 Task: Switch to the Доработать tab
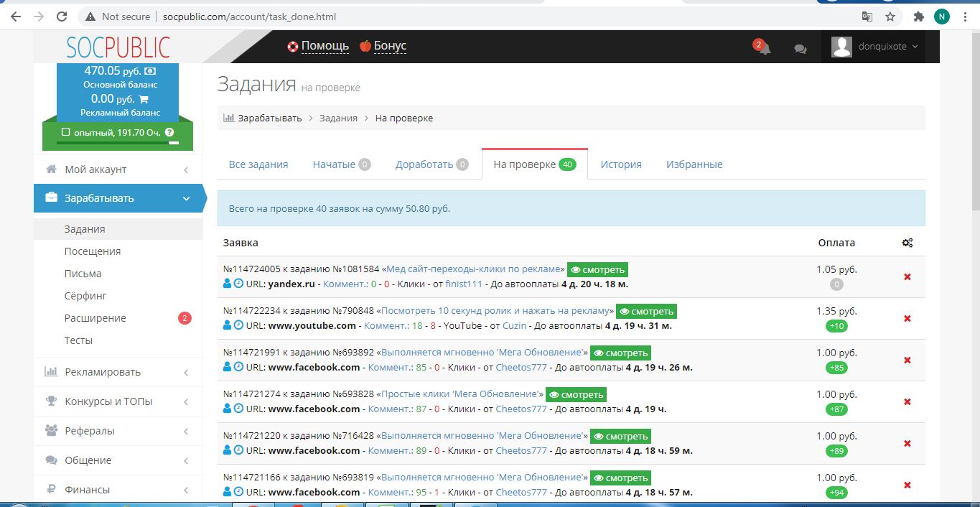point(431,164)
